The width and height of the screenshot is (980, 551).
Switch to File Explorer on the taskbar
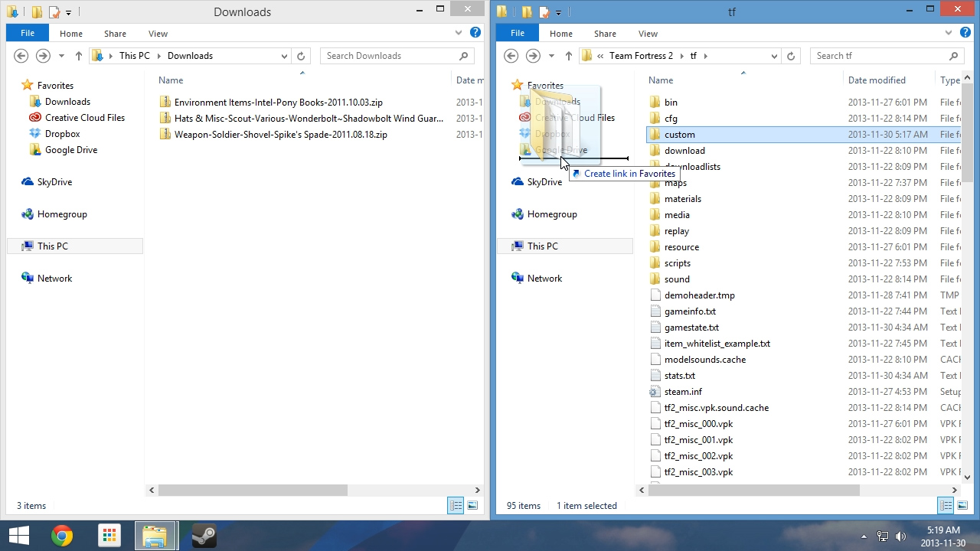tap(156, 536)
